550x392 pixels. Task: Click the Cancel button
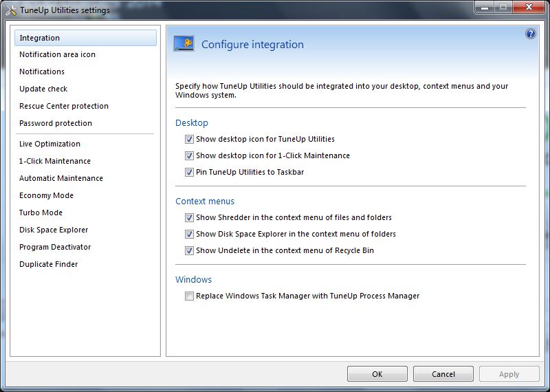[443, 374]
